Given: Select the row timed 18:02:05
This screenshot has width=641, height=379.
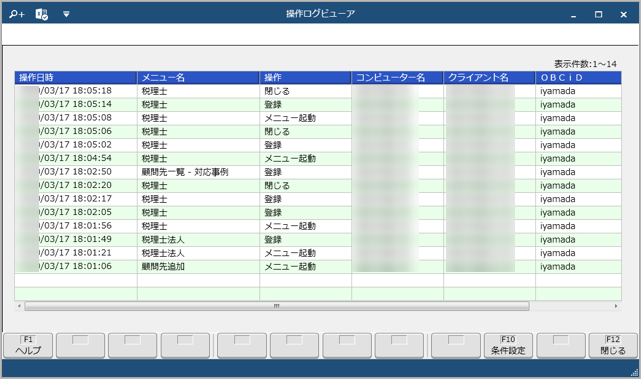Looking at the screenshot, I should coord(318,212).
